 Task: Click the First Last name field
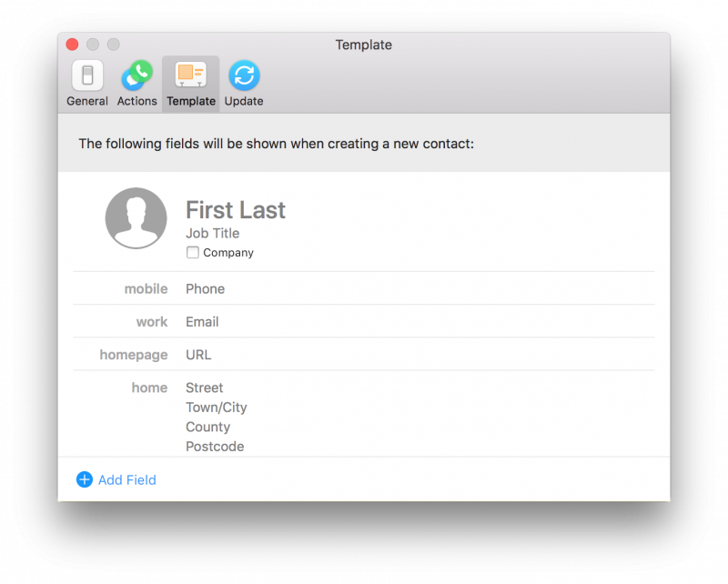click(236, 210)
